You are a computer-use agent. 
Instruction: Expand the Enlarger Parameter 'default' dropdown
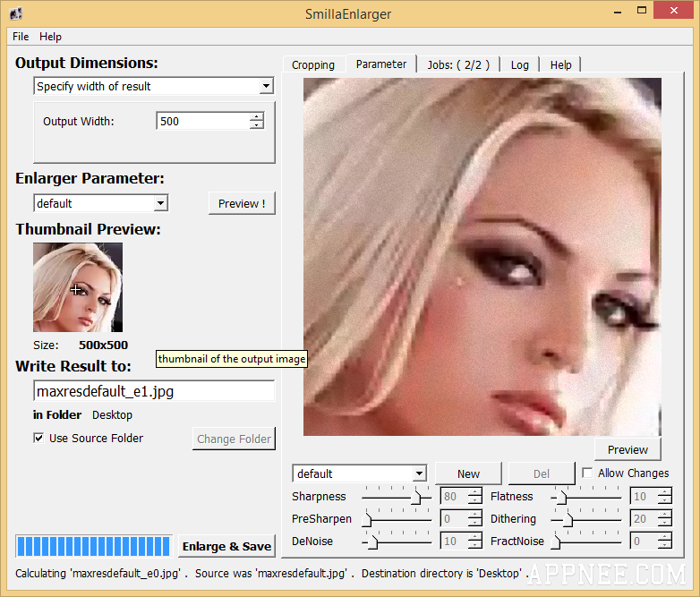tap(161, 203)
